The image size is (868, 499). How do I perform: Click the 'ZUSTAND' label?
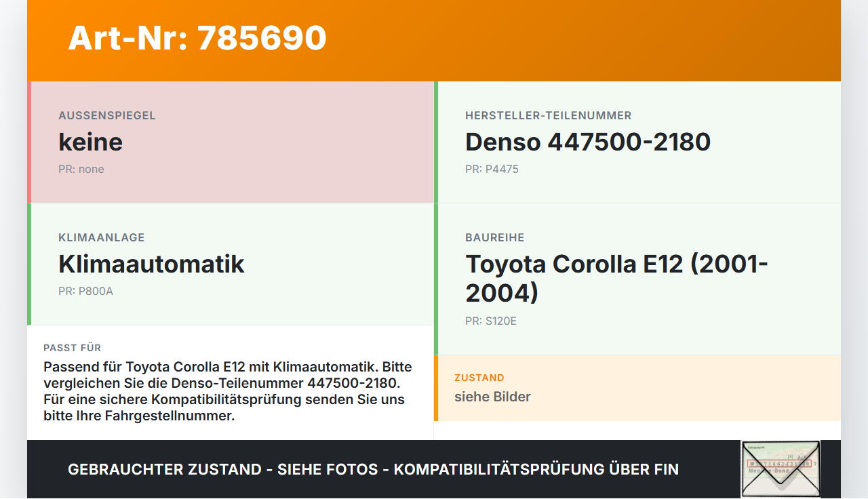479,378
